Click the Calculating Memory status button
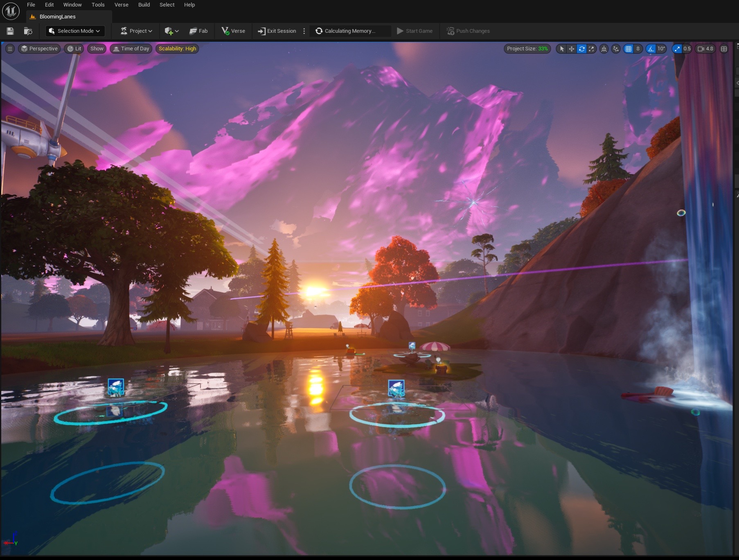The image size is (739, 560). [350, 31]
